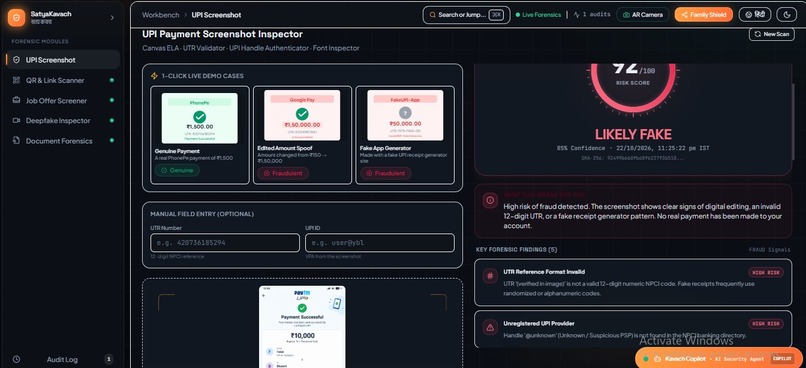
Task: Click the Kavach Copilot thumbs icon
Action: pyautogui.click(x=657, y=359)
